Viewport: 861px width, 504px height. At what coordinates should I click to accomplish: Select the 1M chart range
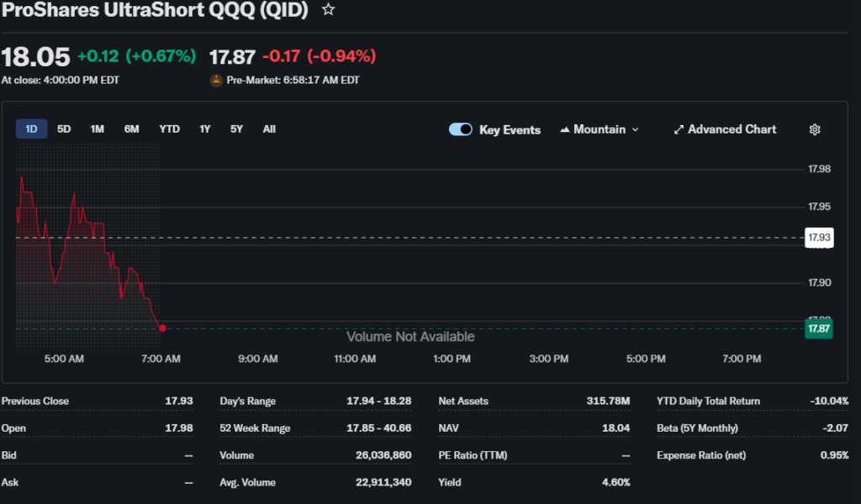click(x=98, y=129)
